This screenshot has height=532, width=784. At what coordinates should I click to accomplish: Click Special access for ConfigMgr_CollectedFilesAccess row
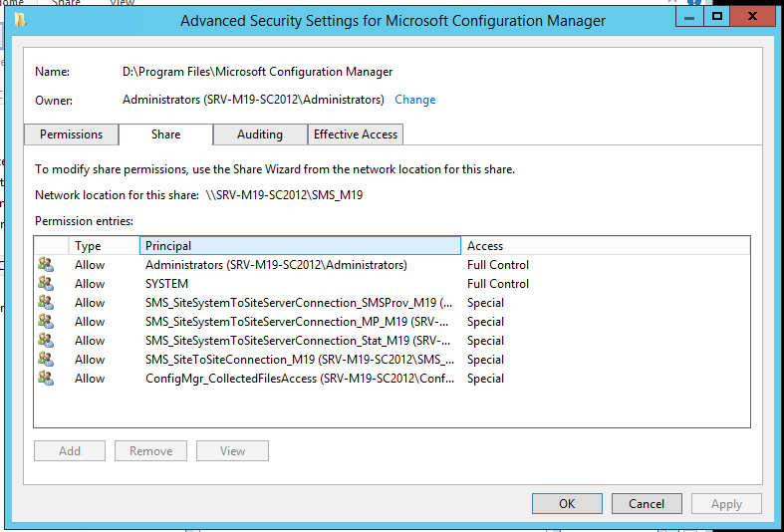coord(485,379)
